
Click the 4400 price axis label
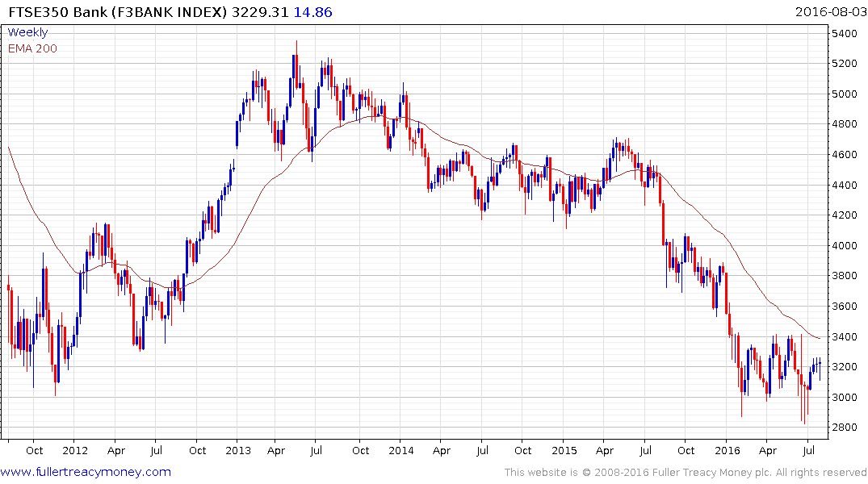(845, 185)
